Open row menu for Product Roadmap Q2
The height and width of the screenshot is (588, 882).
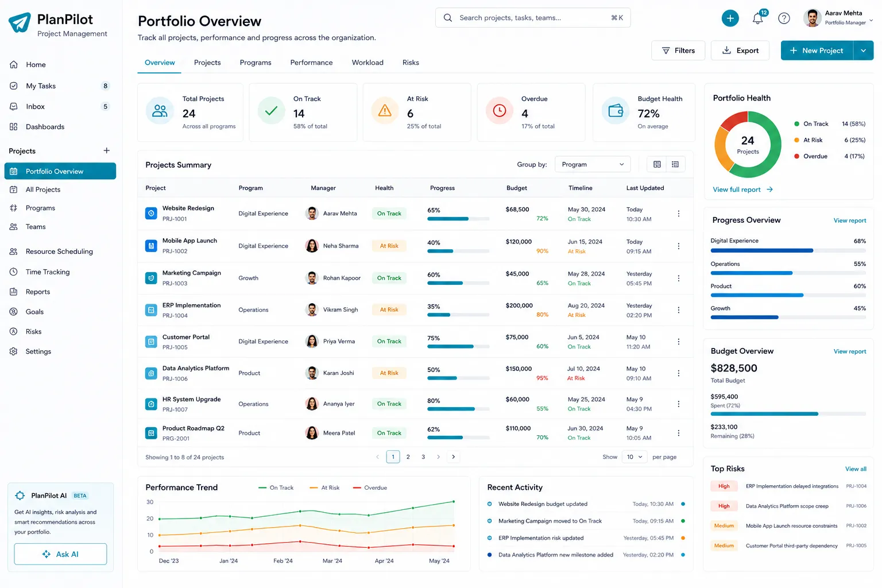(x=678, y=433)
